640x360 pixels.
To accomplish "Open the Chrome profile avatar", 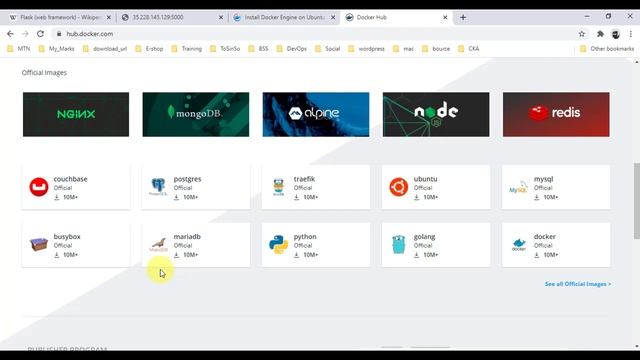I will (616, 34).
